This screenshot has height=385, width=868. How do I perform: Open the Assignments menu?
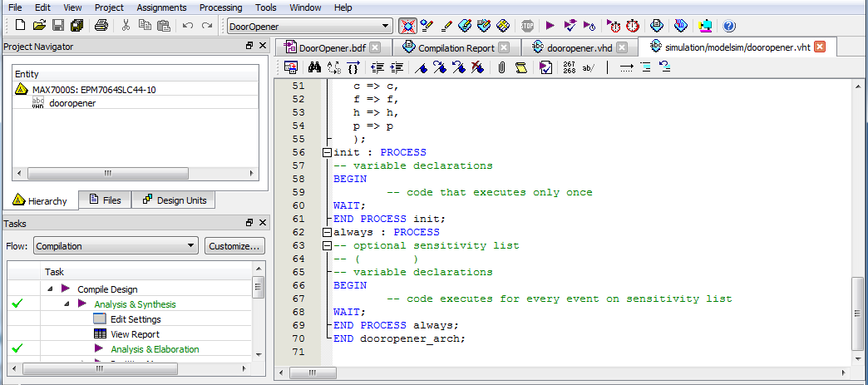[161, 7]
